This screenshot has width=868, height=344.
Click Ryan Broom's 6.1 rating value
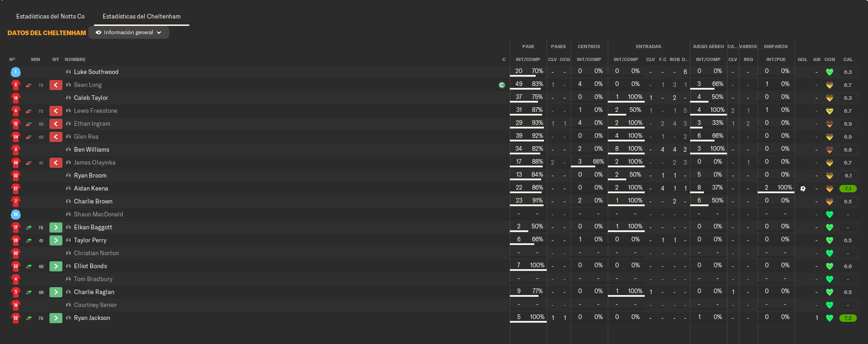click(848, 176)
